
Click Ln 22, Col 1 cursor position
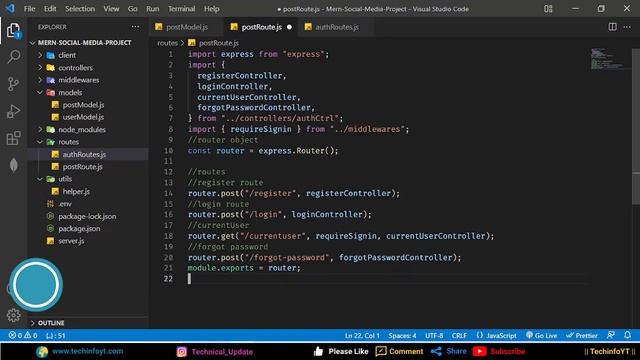(362, 336)
